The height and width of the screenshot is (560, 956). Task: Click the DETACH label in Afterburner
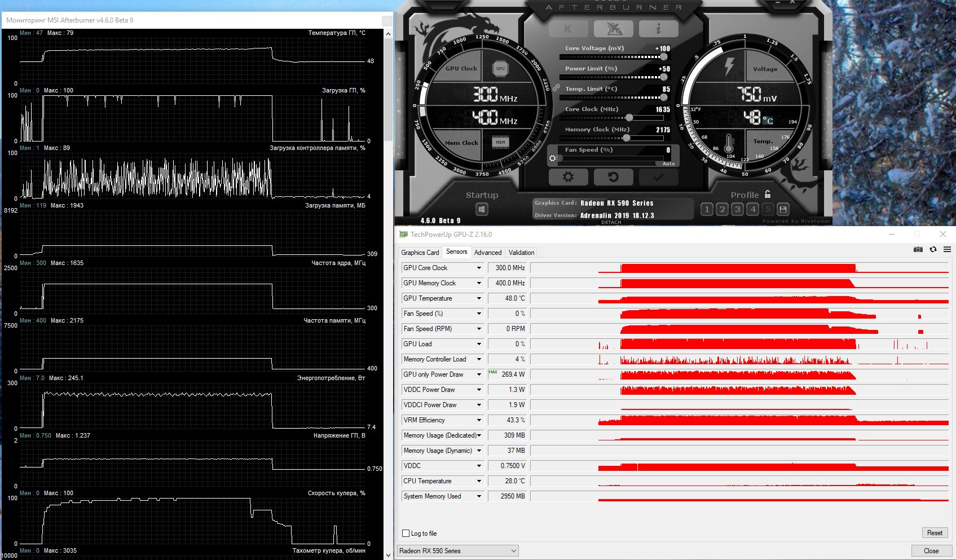[611, 222]
